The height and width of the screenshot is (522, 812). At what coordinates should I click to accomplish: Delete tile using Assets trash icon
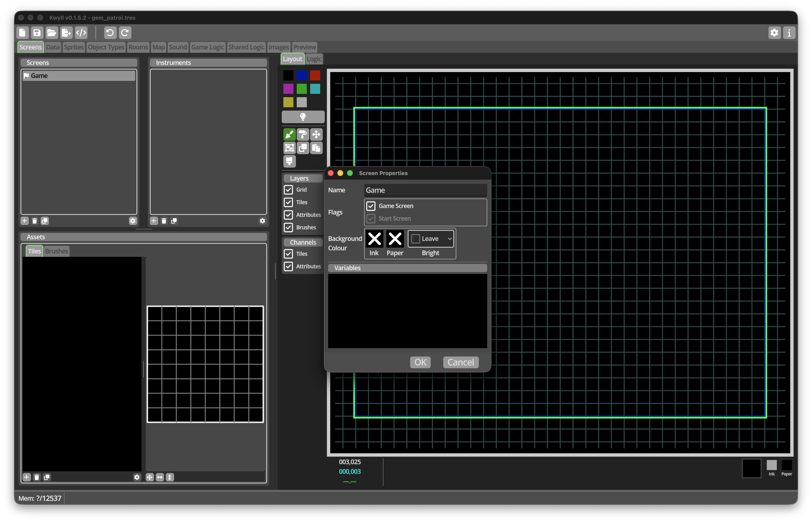[37, 477]
